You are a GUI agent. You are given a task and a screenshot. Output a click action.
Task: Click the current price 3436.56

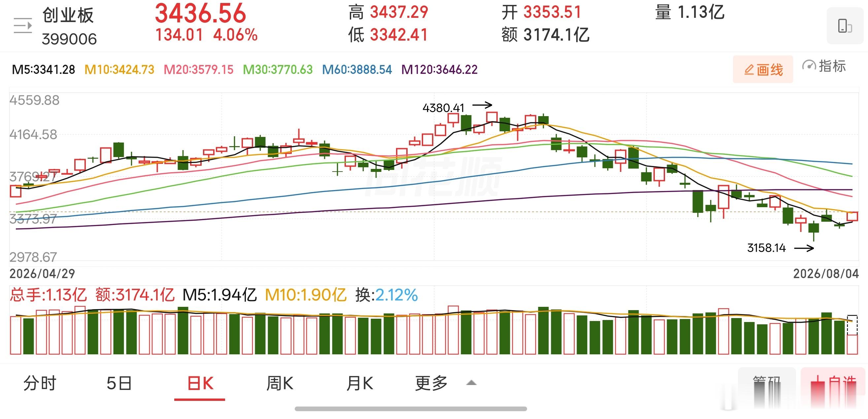pyautogui.click(x=200, y=13)
